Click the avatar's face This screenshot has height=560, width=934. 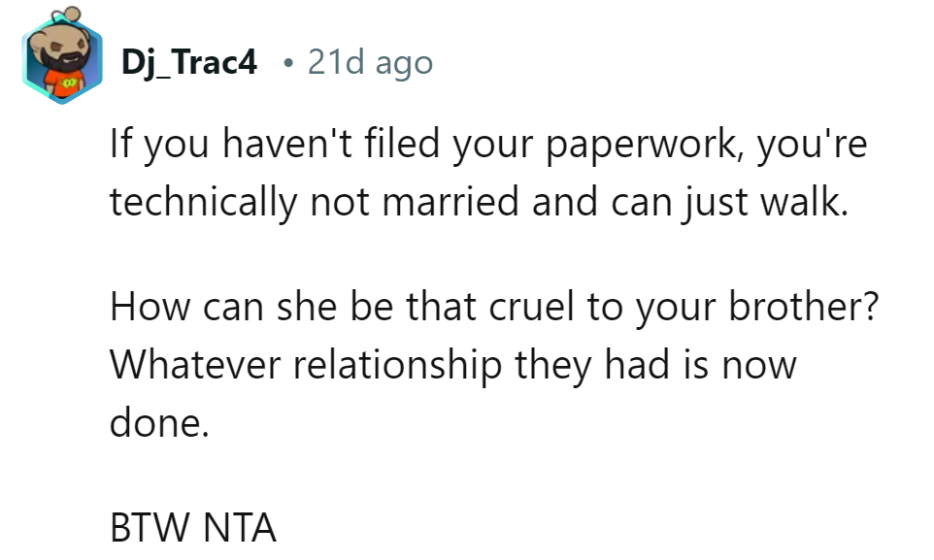coord(62,47)
